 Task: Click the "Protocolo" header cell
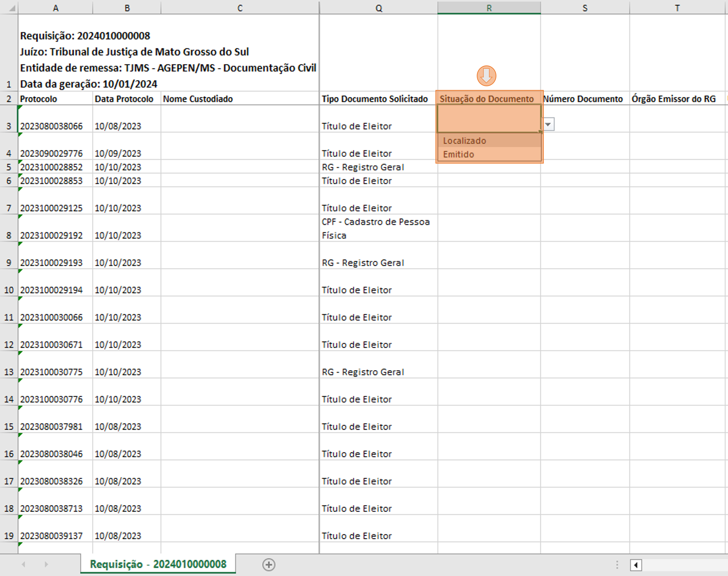point(56,98)
